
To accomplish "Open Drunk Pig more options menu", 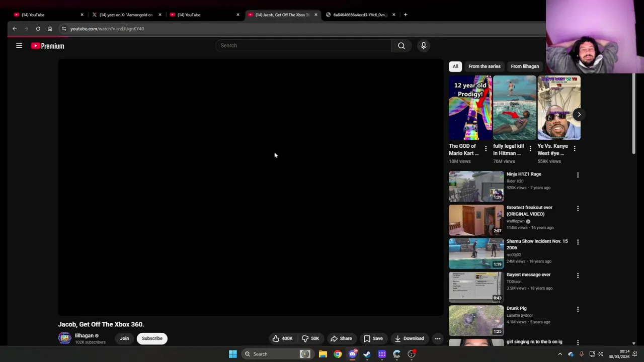I will [578, 309].
